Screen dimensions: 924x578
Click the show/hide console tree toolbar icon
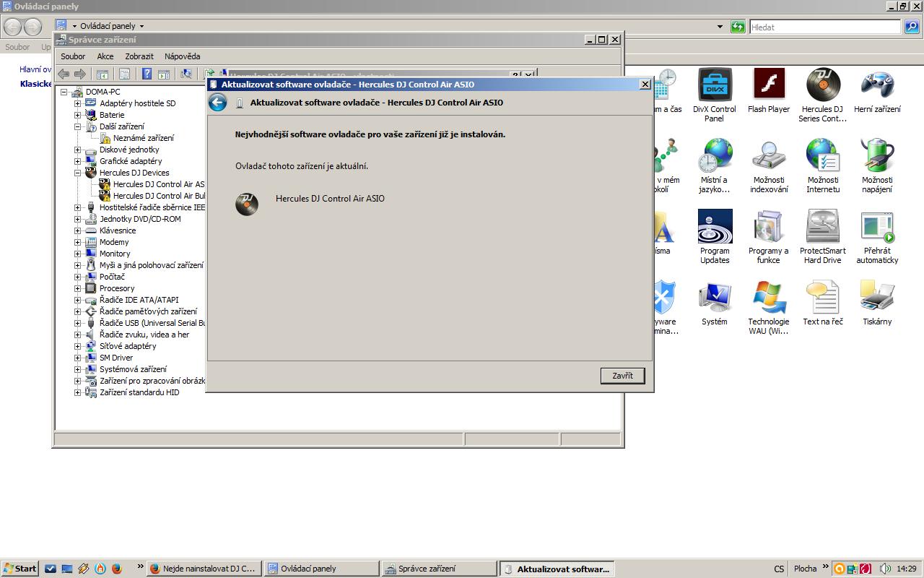pos(103,74)
